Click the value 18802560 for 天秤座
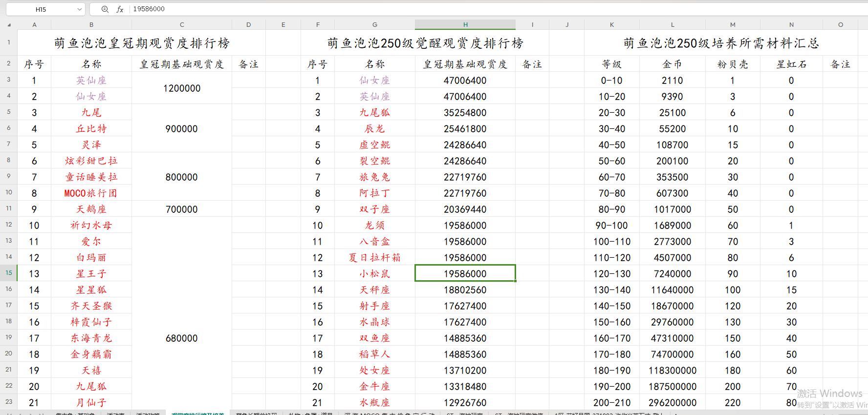Viewport: 868px width, 415px height. (x=465, y=290)
